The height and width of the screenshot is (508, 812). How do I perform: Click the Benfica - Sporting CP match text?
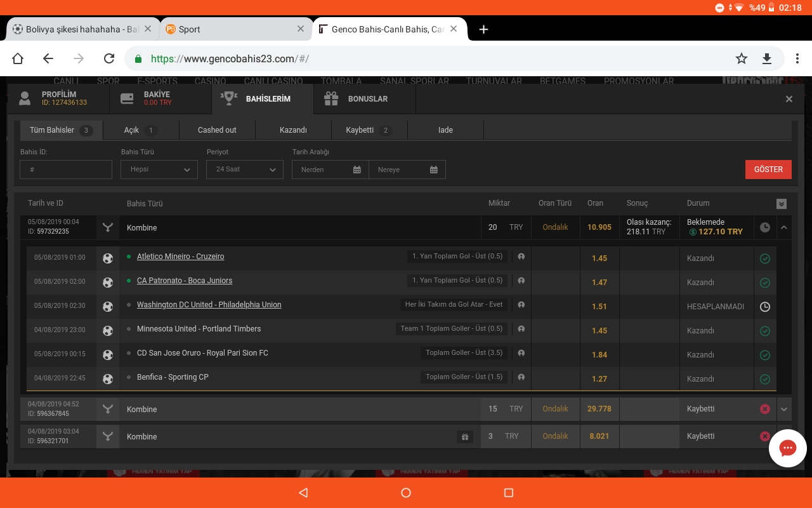[x=173, y=377]
